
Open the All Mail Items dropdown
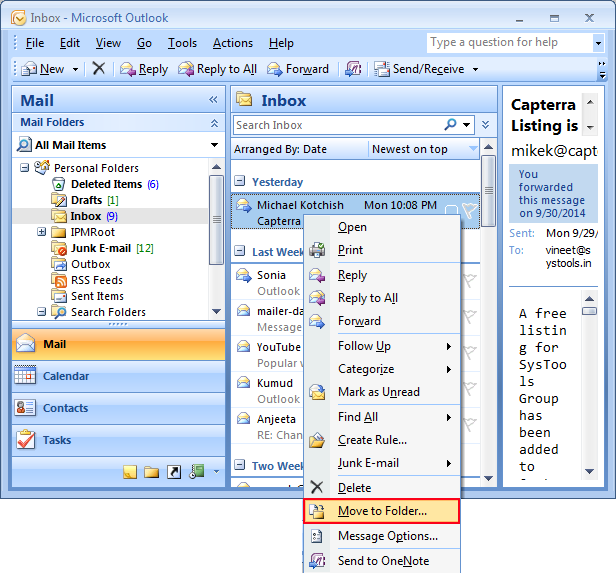(x=214, y=145)
